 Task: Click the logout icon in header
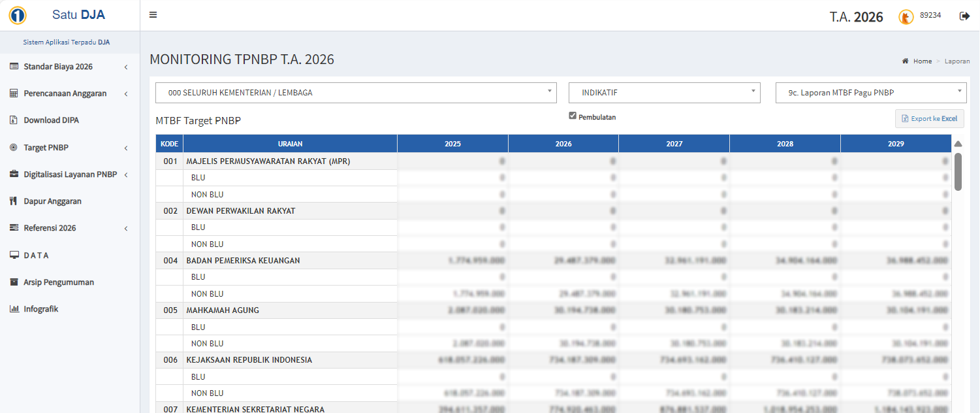tap(964, 16)
